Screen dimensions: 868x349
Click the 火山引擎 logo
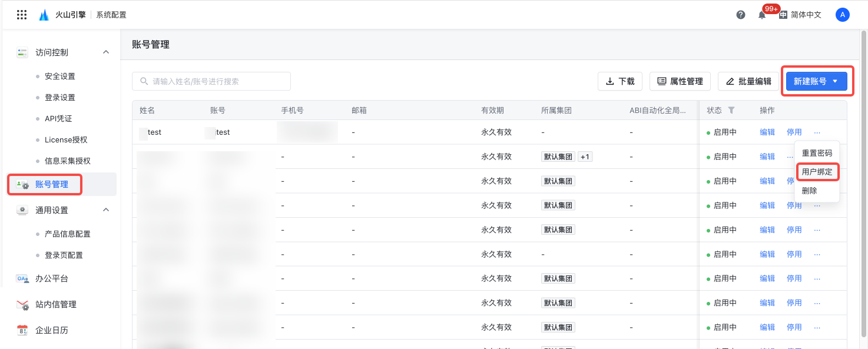click(44, 15)
